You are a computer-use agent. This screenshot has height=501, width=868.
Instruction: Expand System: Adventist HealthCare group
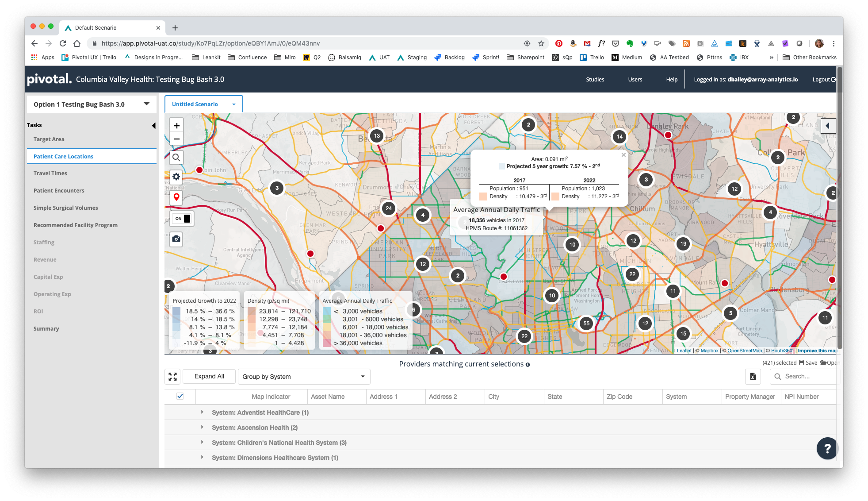[202, 412]
